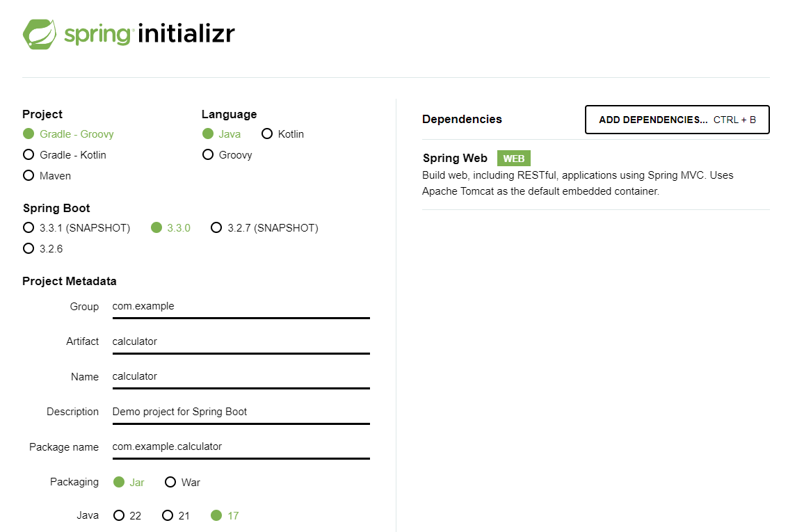Choose Spring Boot 3.2.7 (SNAPSHOT)
This screenshot has height=532, width=788.
coord(264,228)
